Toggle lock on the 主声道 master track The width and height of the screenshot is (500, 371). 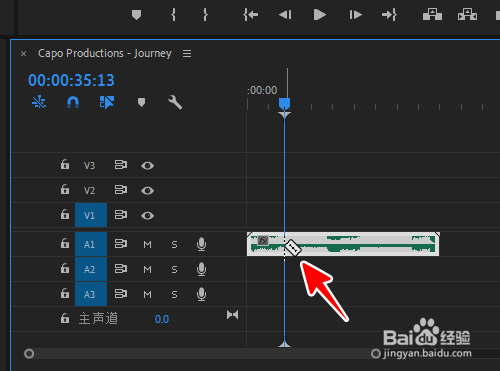coord(65,318)
